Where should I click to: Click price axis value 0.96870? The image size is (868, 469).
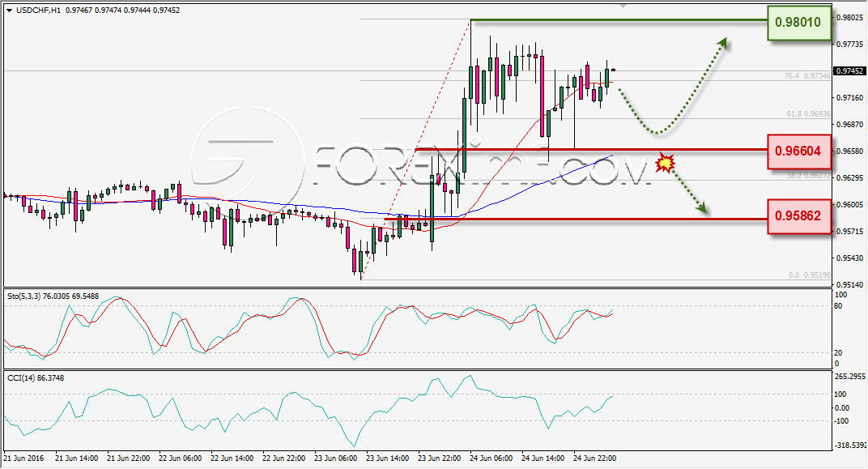pos(849,125)
